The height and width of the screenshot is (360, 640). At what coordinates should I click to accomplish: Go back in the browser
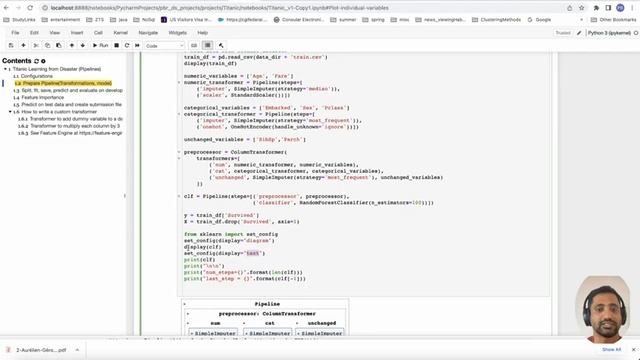(6, 8)
